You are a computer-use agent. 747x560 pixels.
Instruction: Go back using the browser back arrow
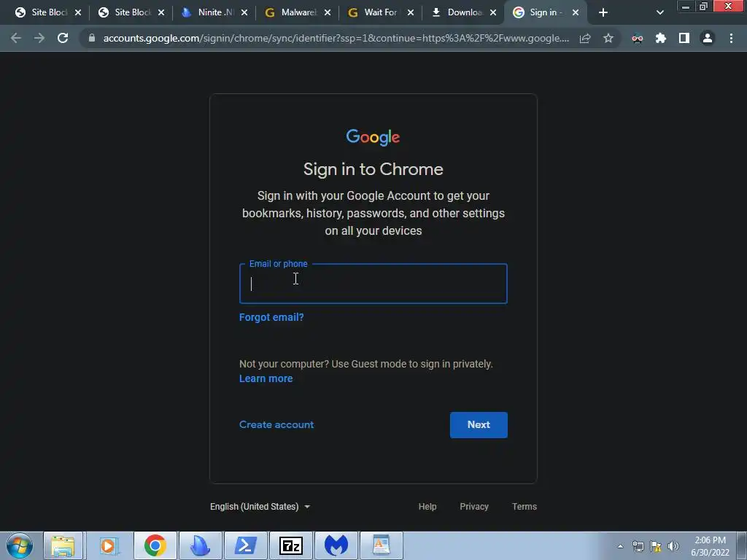(16, 38)
